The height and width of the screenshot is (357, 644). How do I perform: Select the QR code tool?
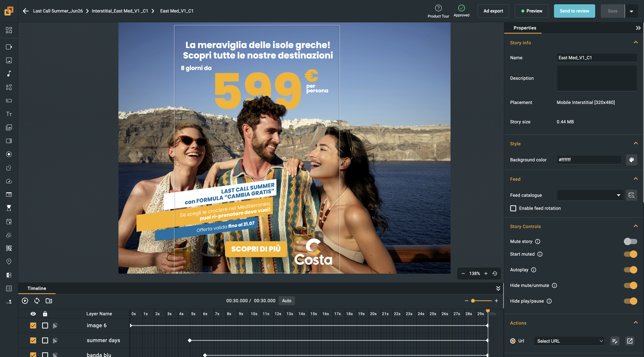[x=9, y=248]
